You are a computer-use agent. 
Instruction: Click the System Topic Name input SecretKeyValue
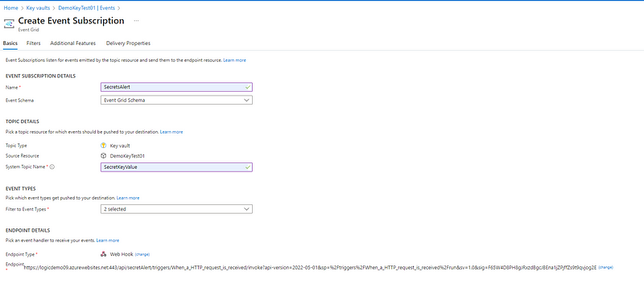(x=176, y=167)
